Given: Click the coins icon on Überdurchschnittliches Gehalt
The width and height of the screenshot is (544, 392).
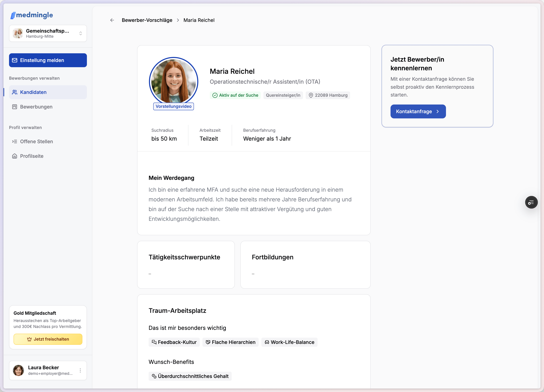Looking at the screenshot, I should (x=154, y=376).
